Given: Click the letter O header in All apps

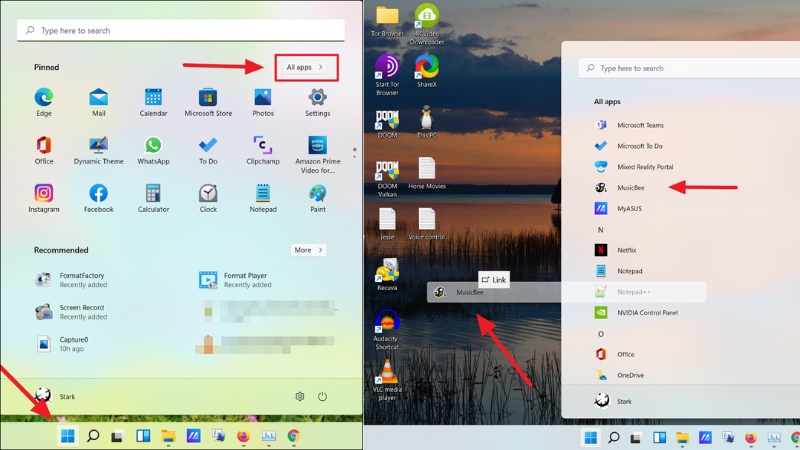Looking at the screenshot, I should tap(601, 334).
